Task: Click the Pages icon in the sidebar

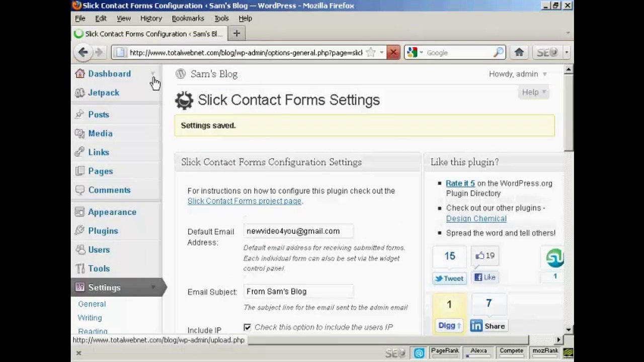Action: pyautogui.click(x=79, y=171)
